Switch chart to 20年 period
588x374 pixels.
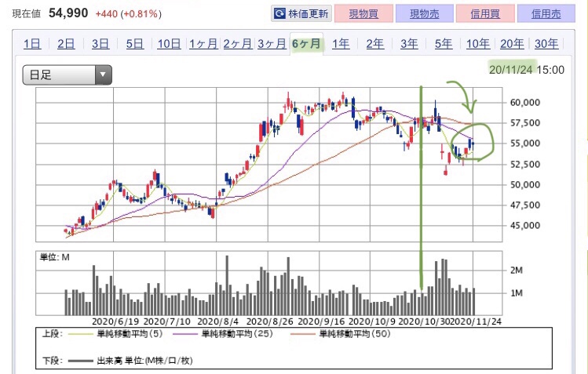[x=513, y=44]
